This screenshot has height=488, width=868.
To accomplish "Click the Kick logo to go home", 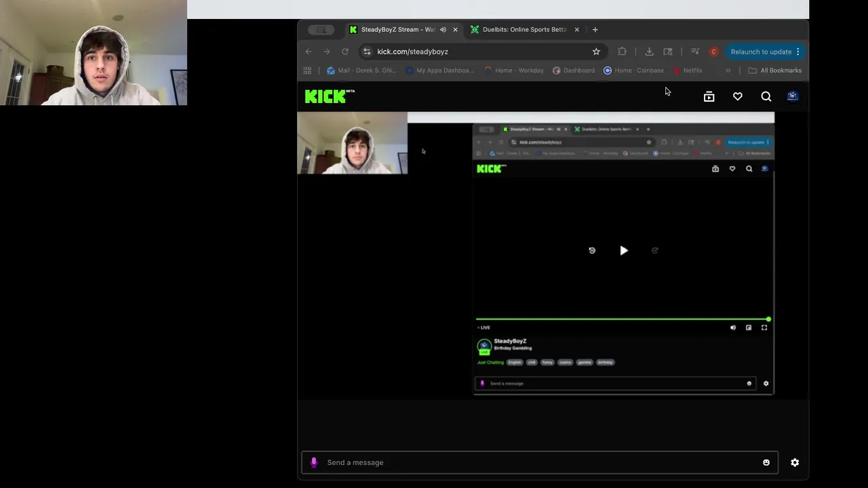I will (x=330, y=96).
